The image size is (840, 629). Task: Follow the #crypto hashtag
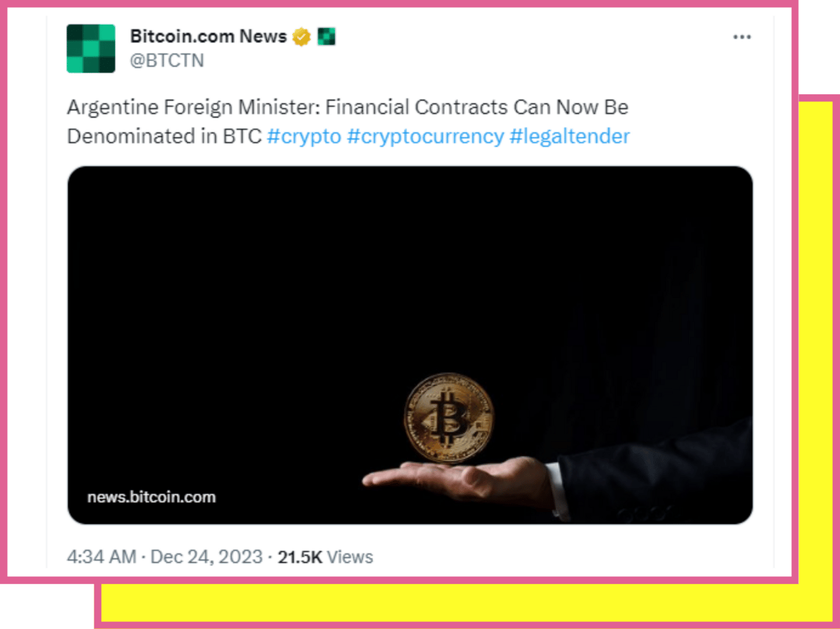tap(304, 136)
